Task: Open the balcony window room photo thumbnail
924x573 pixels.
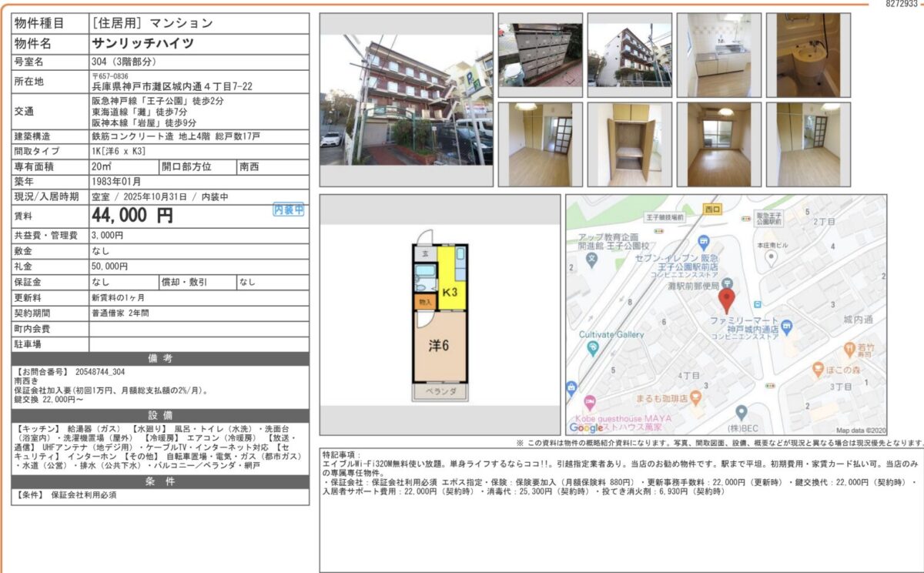Action: click(719, 144)
